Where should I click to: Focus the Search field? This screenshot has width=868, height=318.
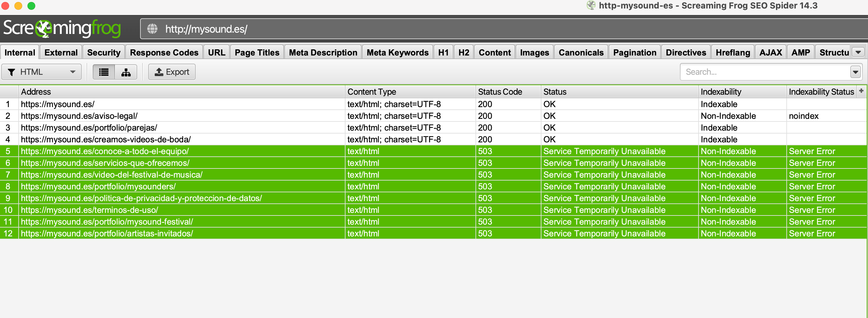coord(765,72)
